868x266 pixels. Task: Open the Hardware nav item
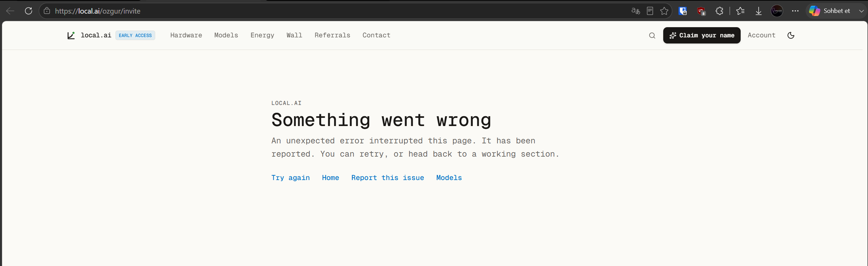186,35
